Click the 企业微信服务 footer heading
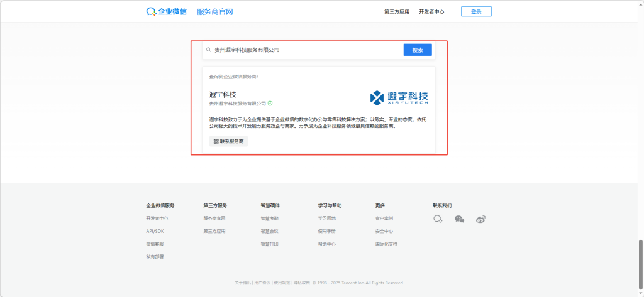 pyautogui.click(x=160, y=205)
